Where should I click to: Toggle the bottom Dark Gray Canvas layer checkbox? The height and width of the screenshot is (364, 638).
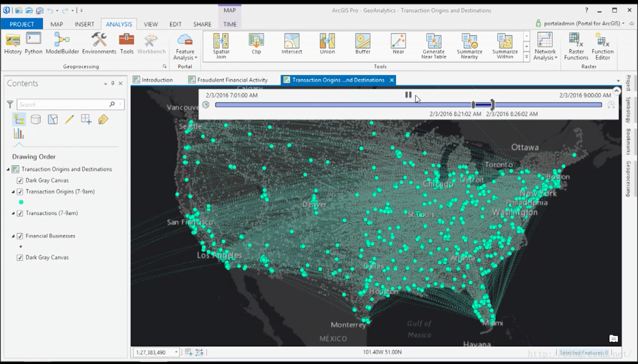[x=20, y=257]
